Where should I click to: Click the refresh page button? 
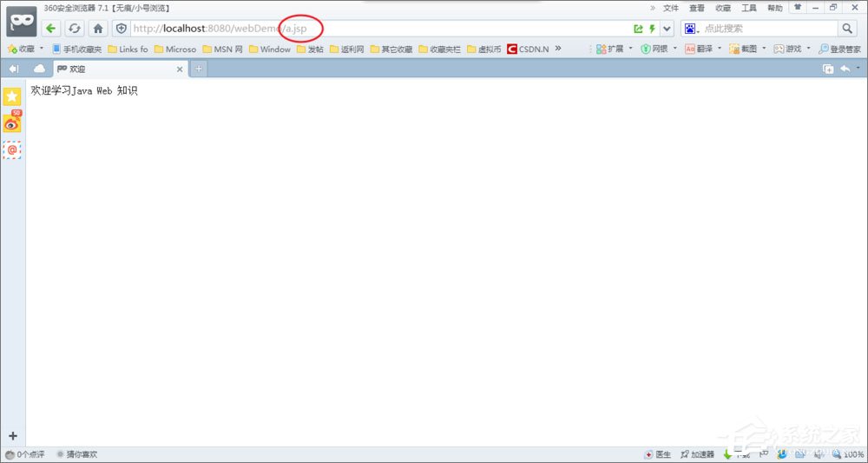[x=74, y=29]
